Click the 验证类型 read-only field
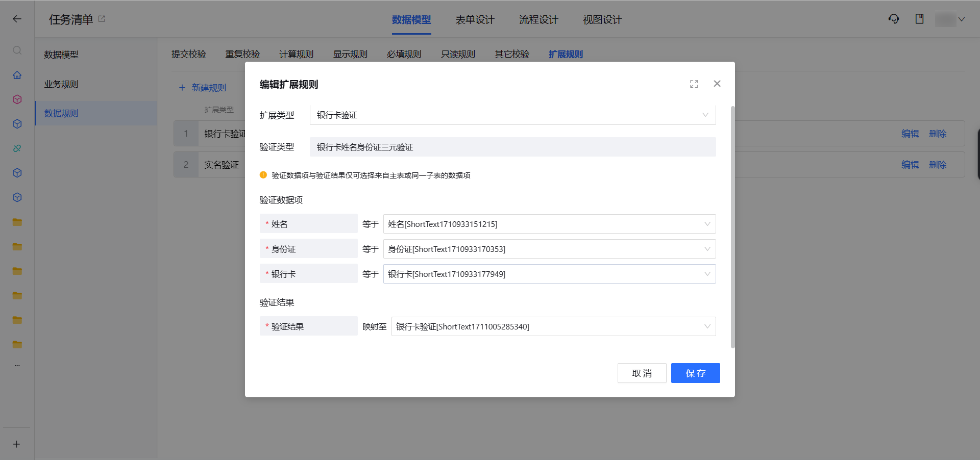Viewport: 980px width, 460px height. click(512, 147)
